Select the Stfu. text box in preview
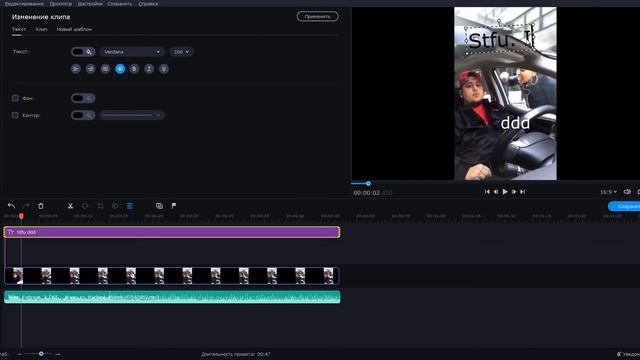Viewport: 640px width, 360px height. pos(500,40)
